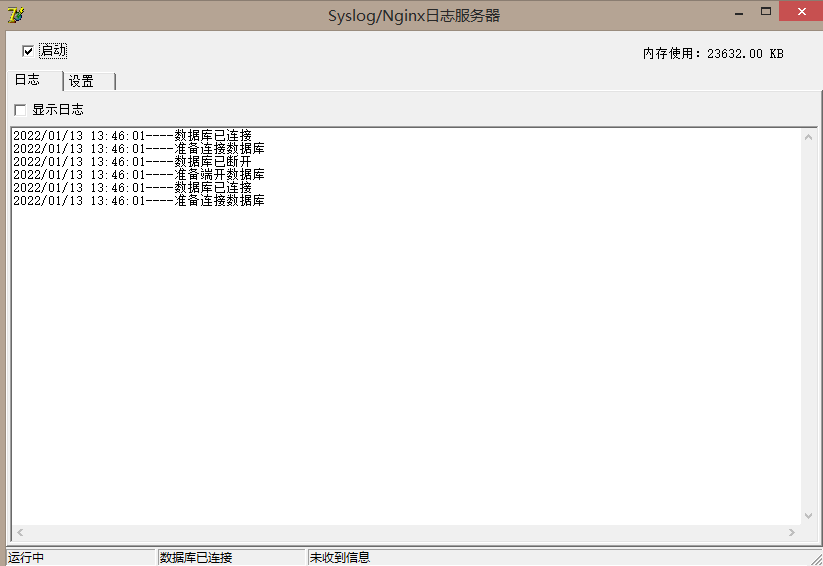Screen dimensions: 823x566
Task: Close the Syslog/Nginx日志服务器 window
Action: point(801,12)
